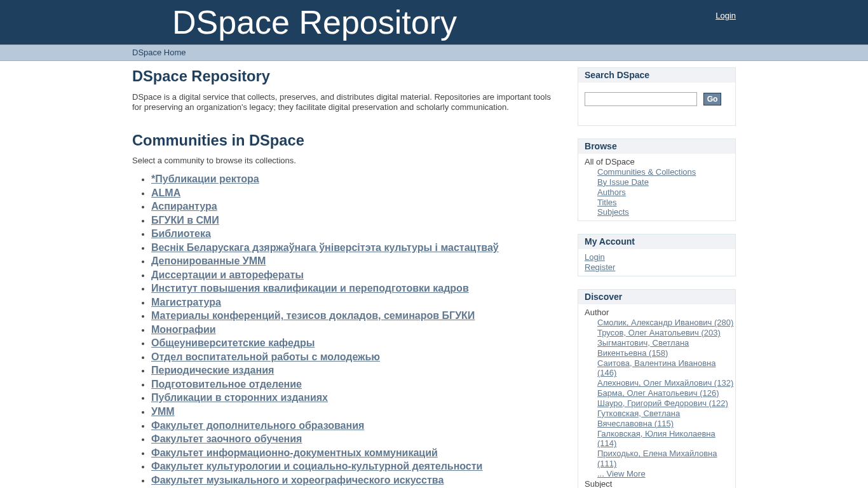Filter by author Барма, Олег Анатольевич (126)
868x488 pixels.
[658, 393]
